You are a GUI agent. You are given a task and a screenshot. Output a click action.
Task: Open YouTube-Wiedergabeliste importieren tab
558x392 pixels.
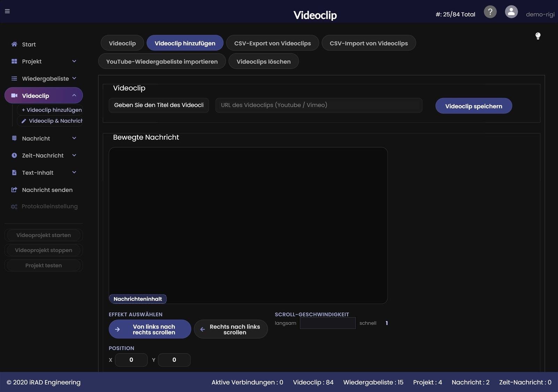click(162, 61)
